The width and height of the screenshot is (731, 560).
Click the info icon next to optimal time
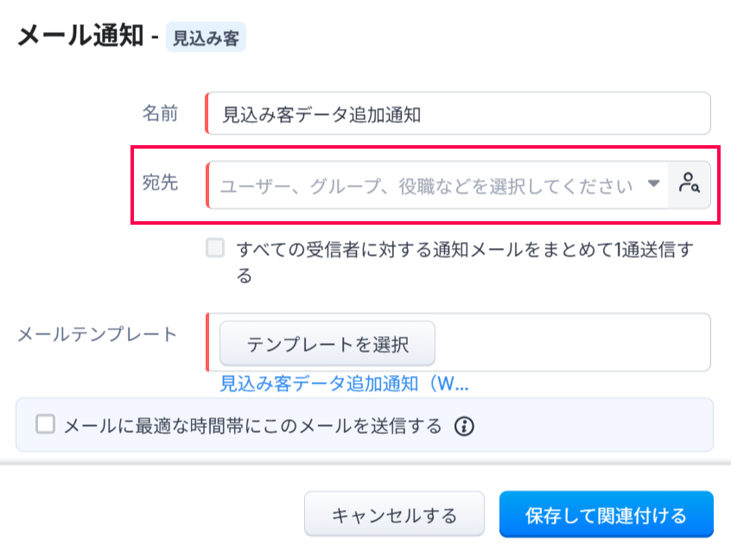click(465, 426)
